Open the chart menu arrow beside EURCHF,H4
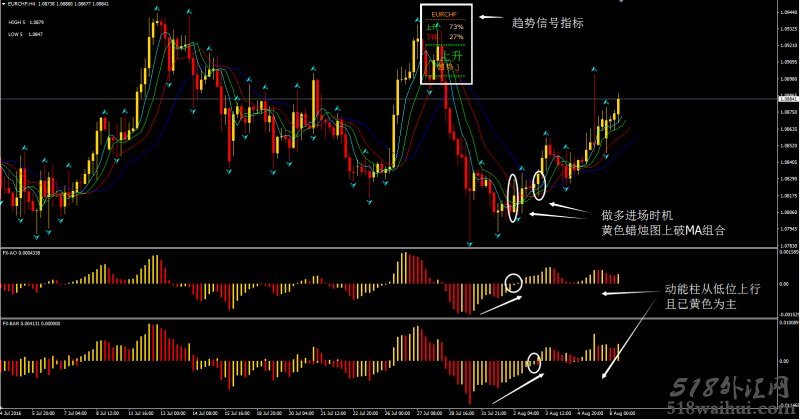Viewport: 800px width, 420px height. pyautogui.click(x=3, y=4)
